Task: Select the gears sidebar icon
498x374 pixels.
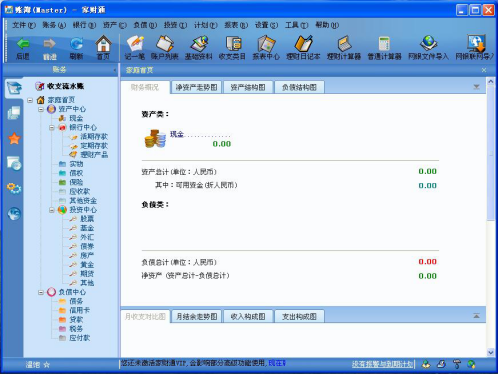Action: (x=14, y=188)
